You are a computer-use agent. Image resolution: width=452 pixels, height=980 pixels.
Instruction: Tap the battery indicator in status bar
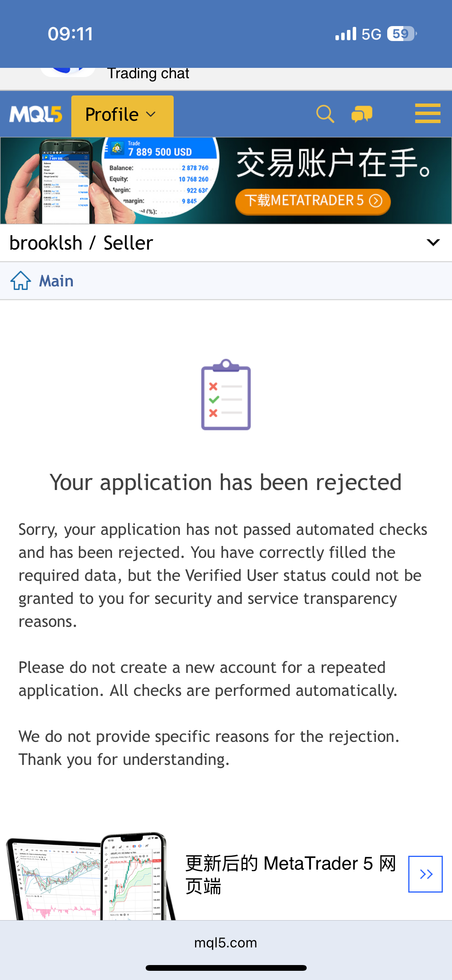[401, 34]
